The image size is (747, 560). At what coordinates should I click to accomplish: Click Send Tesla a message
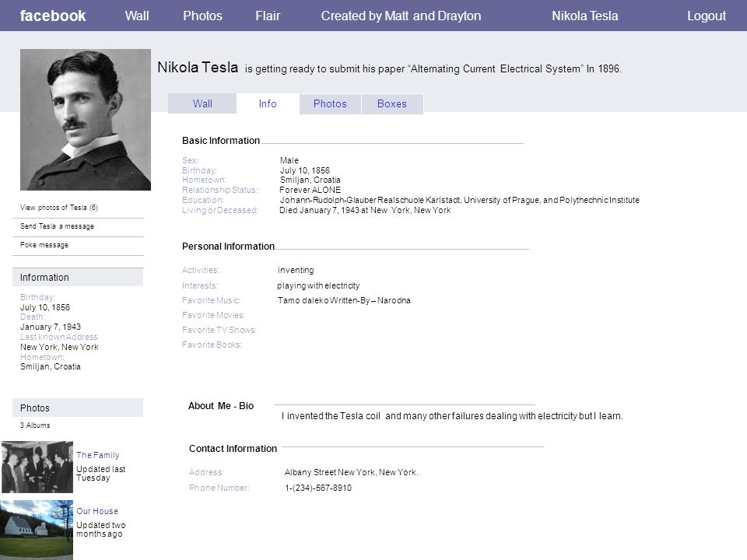[x=57, y=226]
